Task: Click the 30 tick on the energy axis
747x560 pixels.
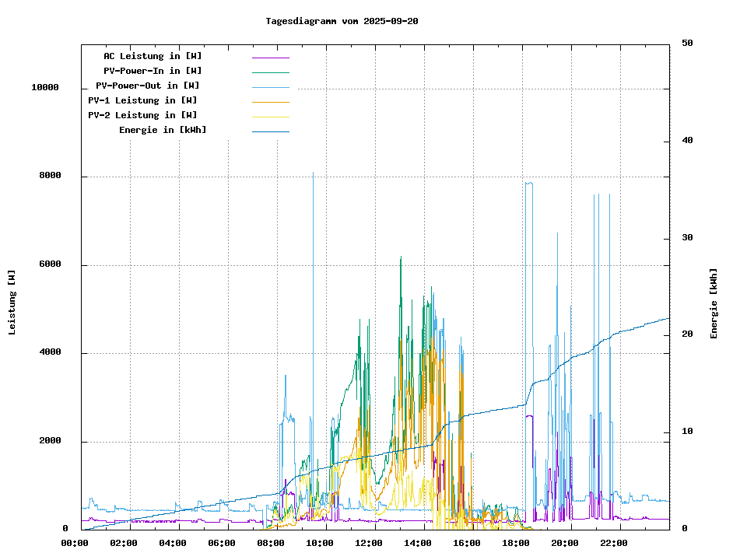Action: coord(687,238)
